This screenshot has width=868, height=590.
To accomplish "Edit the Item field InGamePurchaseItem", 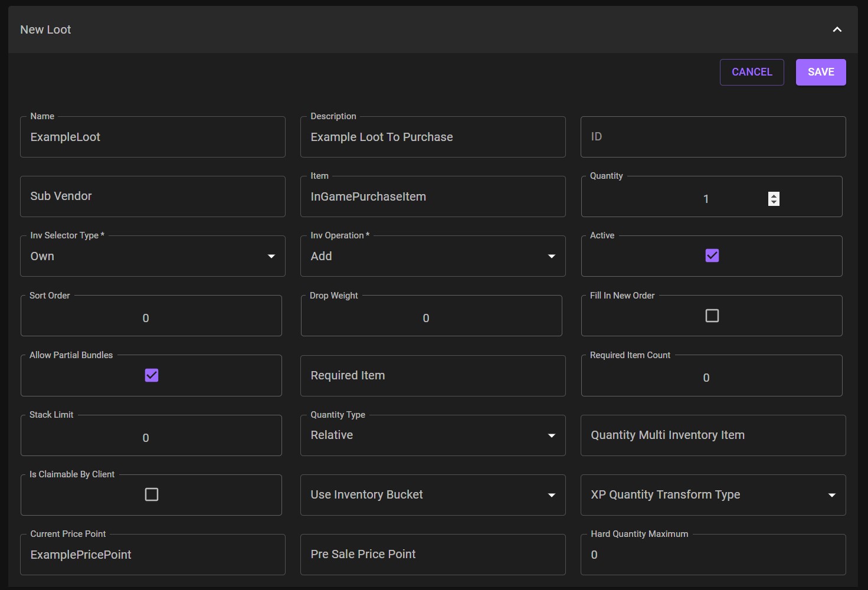I will pyautogui.click(x=433, y=196).
